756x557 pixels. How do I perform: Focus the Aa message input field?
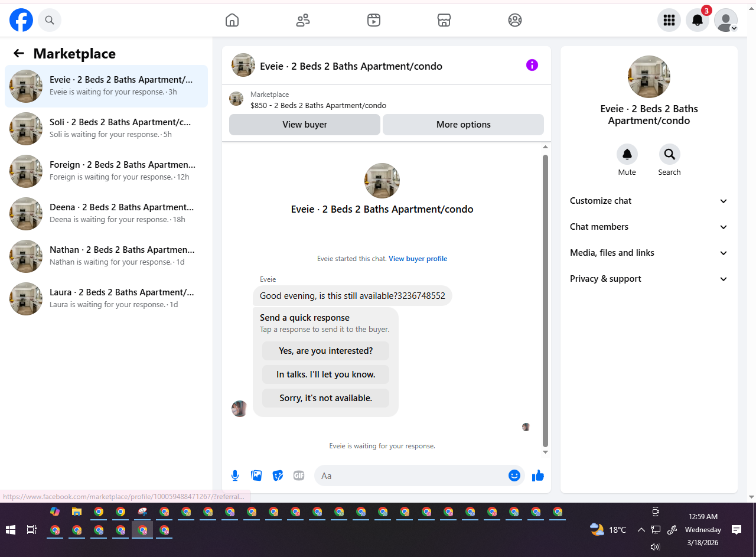click(x=412, y=475)
